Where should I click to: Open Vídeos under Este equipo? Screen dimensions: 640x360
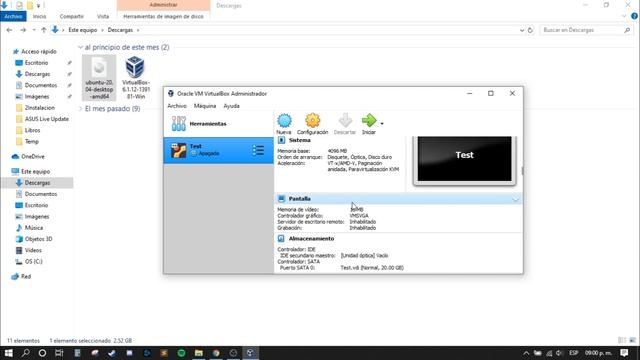click(33, 250)
